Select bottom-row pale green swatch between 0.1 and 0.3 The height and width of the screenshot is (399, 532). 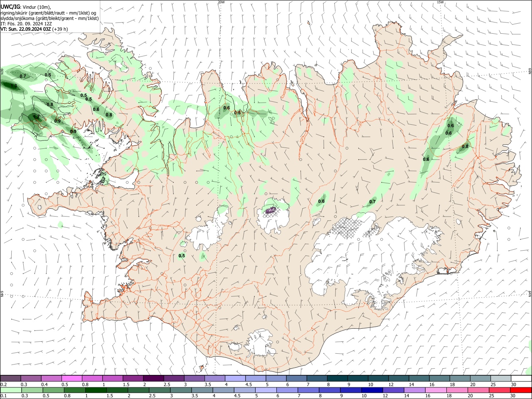(11, 390)
